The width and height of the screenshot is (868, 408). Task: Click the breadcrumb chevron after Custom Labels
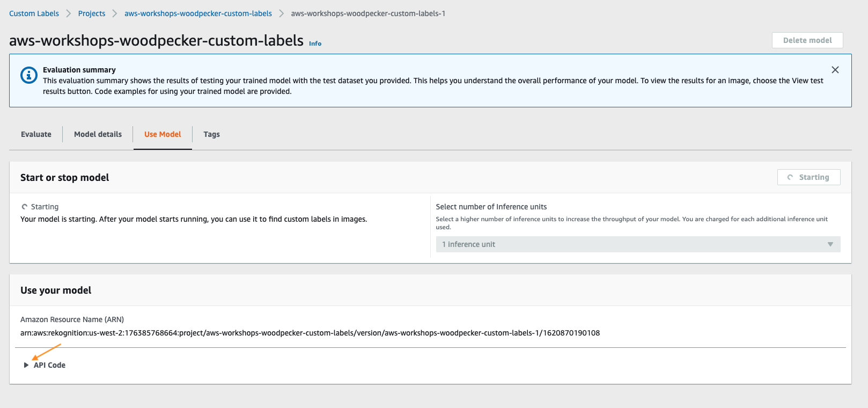tap(69, 13)
